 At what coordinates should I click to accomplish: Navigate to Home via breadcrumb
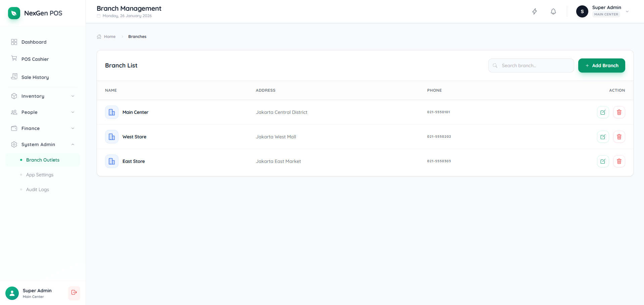[109, 36]
